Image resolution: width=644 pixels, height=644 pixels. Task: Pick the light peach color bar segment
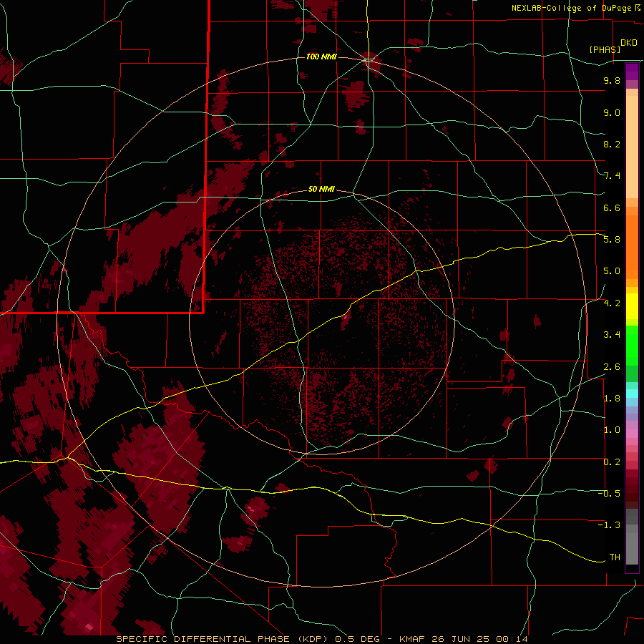tap(632, 147)
